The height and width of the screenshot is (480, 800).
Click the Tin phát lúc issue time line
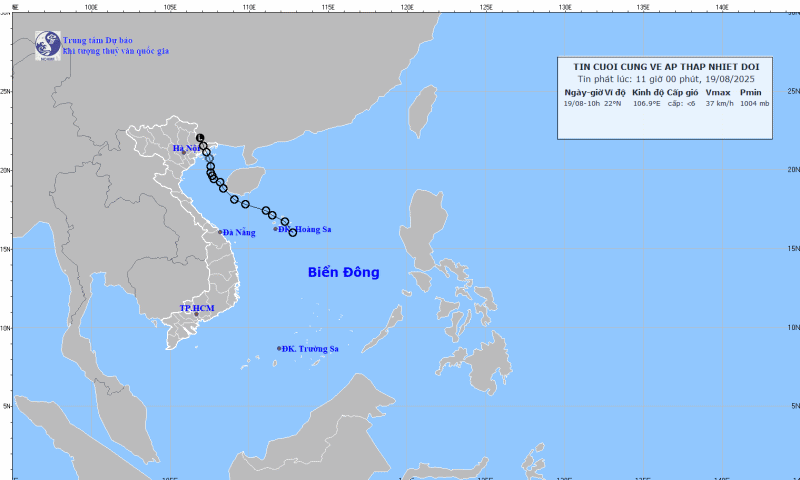pyautogui.click(x=666, y=79)
